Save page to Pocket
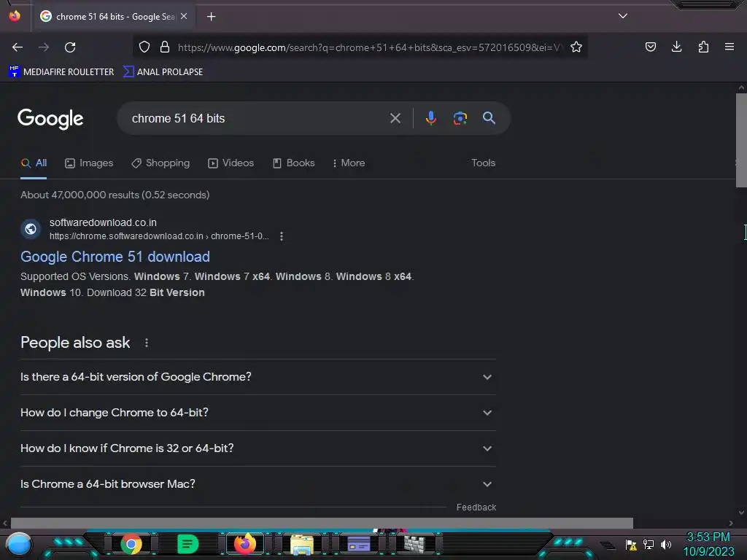The image size is (747, 560). [650, 47]
